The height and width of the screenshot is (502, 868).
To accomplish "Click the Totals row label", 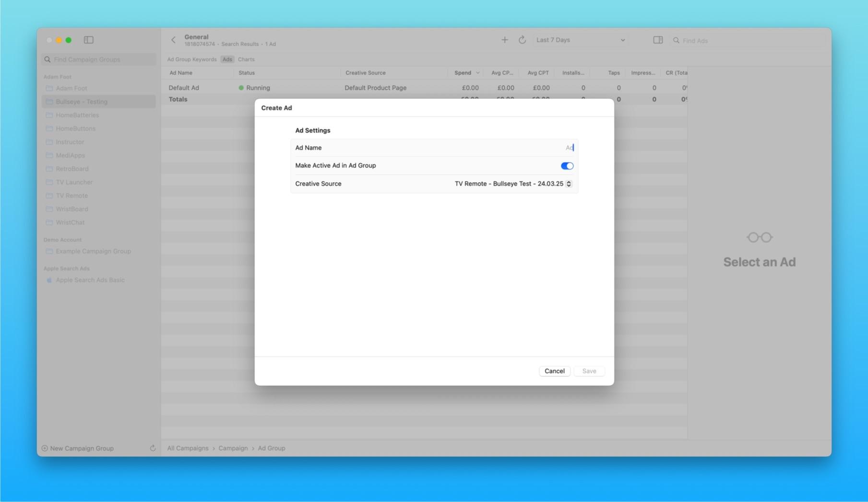I will 178,99.
